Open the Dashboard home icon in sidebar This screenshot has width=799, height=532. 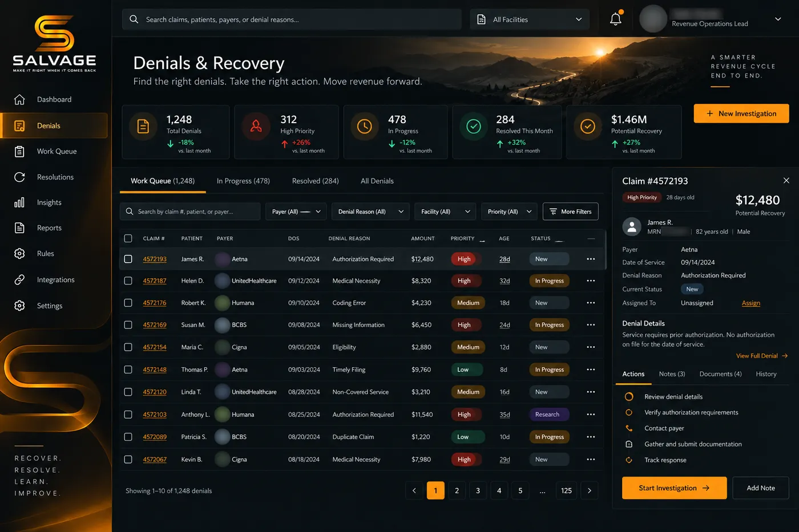click(19, 99)
